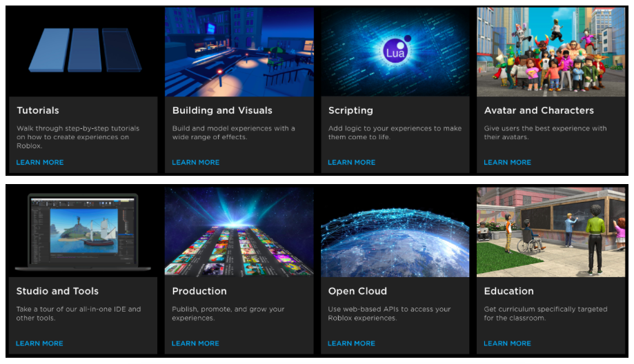
Task: Select the Production heading
Action: click(199, 291)
